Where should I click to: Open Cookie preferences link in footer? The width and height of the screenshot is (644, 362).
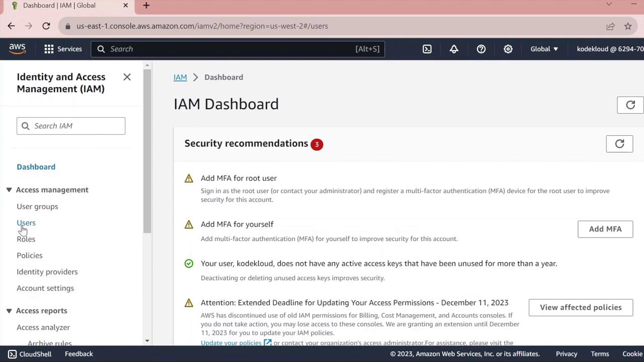[633, 354]
